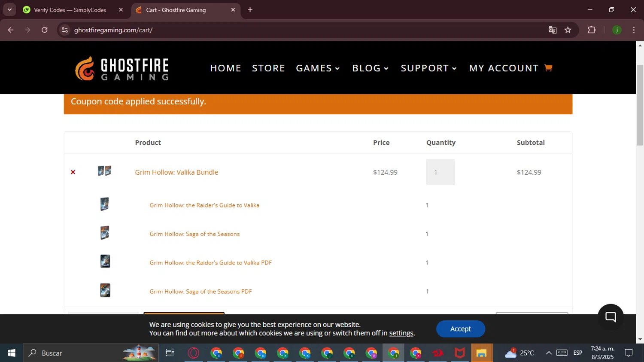Click the scrollbar down arrow
Image resolution: width=644 pixels, height=362 pixels.
[x=640, y=339]
